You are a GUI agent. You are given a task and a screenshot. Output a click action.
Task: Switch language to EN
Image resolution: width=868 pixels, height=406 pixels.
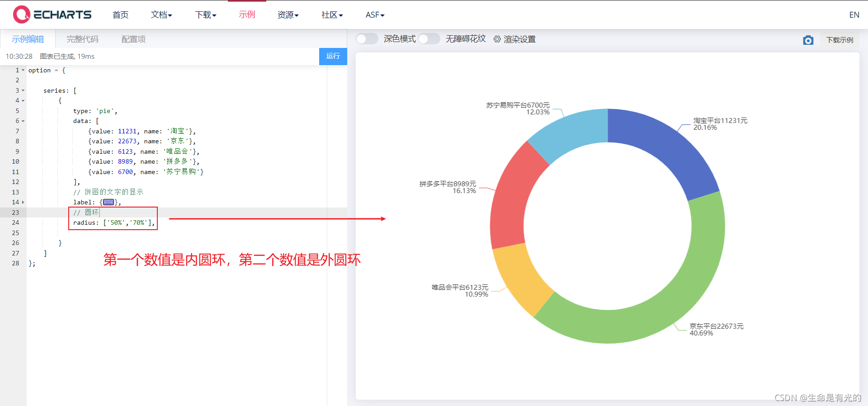tap(854, 15)
